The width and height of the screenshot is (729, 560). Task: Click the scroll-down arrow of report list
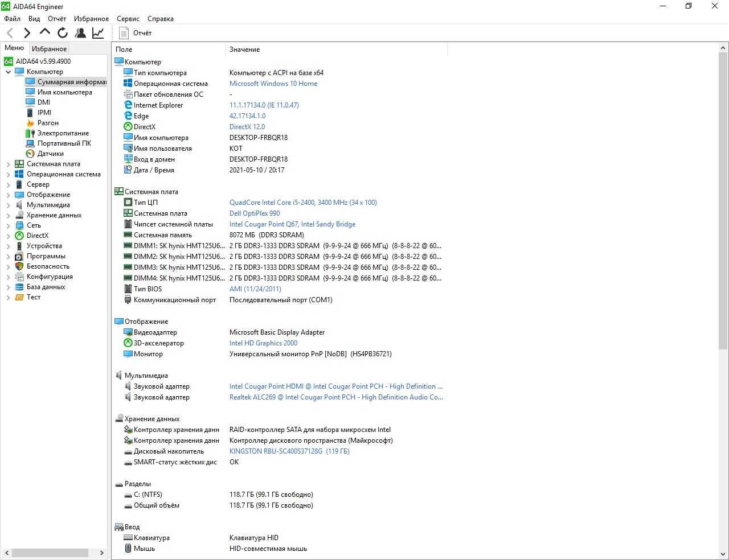pyautogui.click(x=723, y=554)
